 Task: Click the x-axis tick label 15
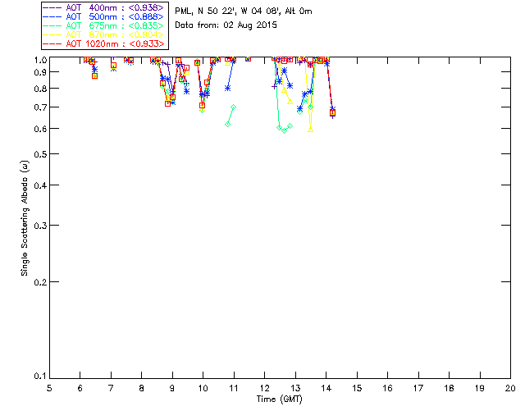(357, 388)
